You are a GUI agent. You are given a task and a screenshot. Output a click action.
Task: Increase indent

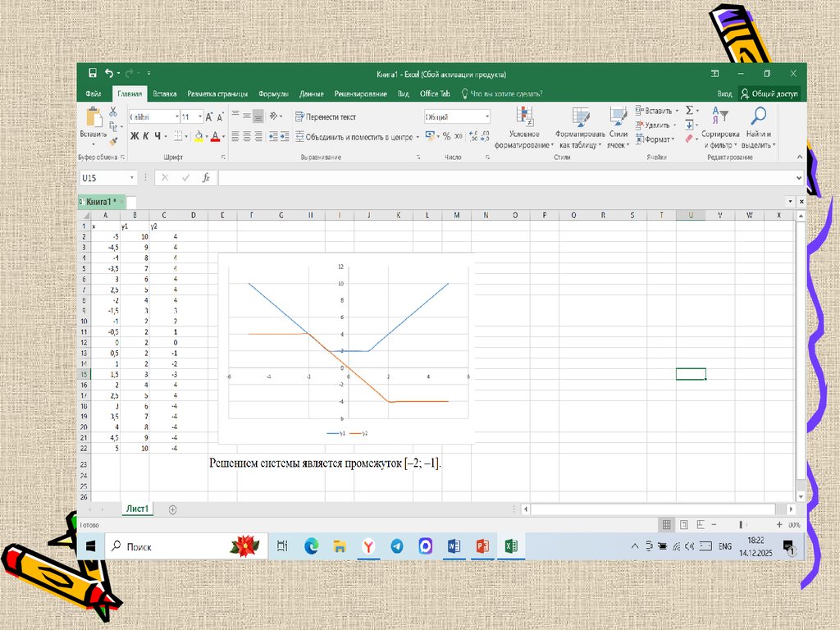pos(285,137)
